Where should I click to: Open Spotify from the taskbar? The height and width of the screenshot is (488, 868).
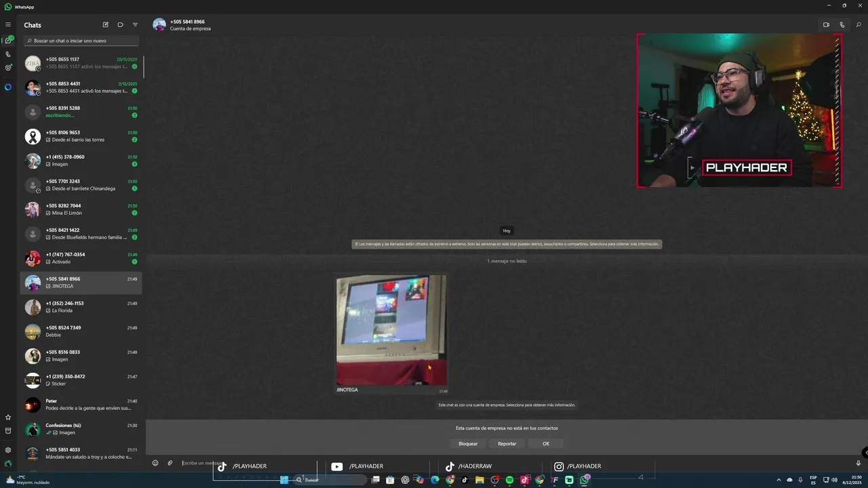509,480
